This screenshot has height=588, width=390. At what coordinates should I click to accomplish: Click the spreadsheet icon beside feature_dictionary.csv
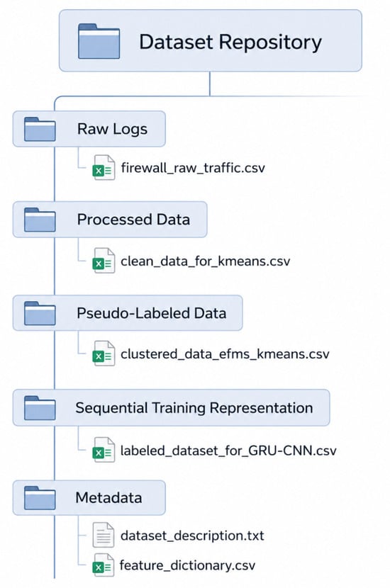(x=104, y=565)
